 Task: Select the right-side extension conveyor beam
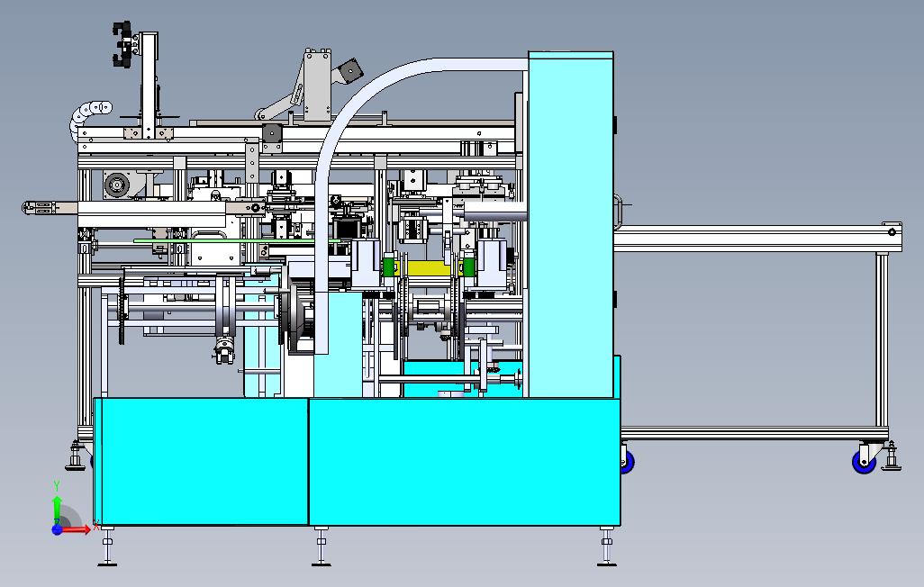point(757,239)
